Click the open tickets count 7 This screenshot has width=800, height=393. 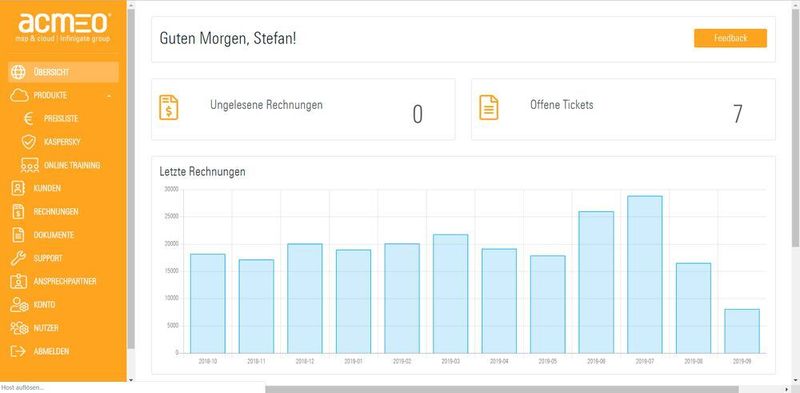click(738, 114)
